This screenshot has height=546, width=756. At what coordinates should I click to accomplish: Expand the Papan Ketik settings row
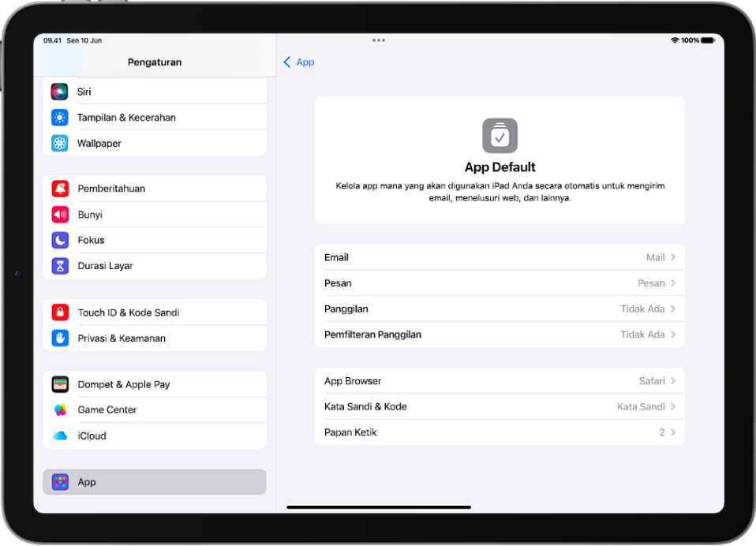[500, 432]
